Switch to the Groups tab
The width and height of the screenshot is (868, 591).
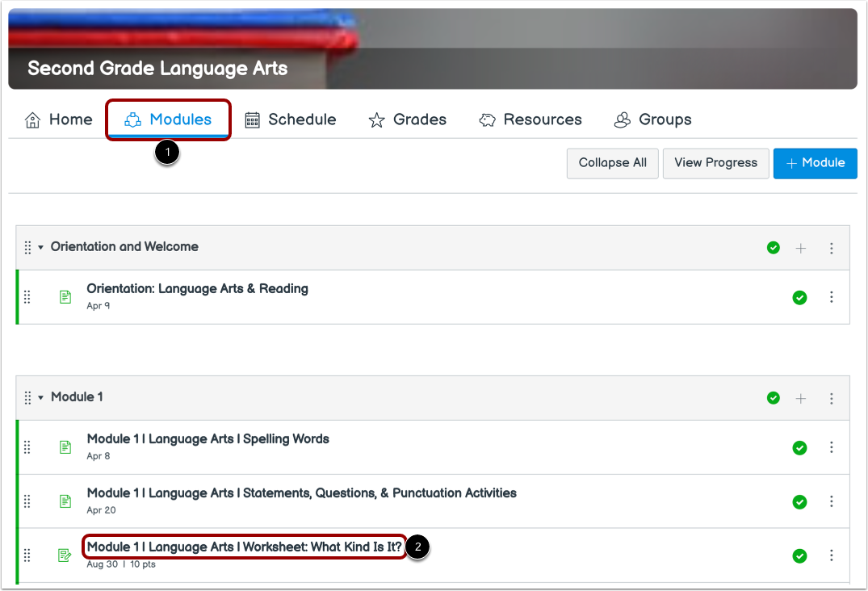point(652,119)
